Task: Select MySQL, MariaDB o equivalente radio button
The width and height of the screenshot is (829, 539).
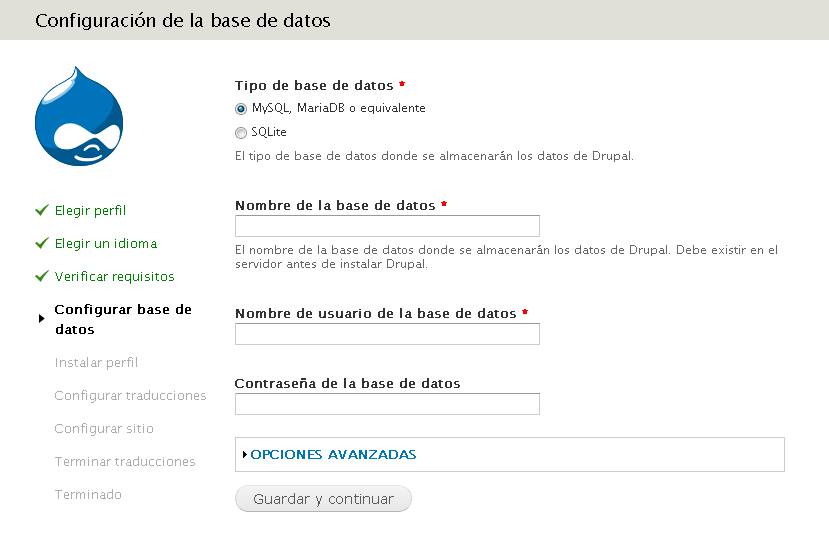Action: 241,109
